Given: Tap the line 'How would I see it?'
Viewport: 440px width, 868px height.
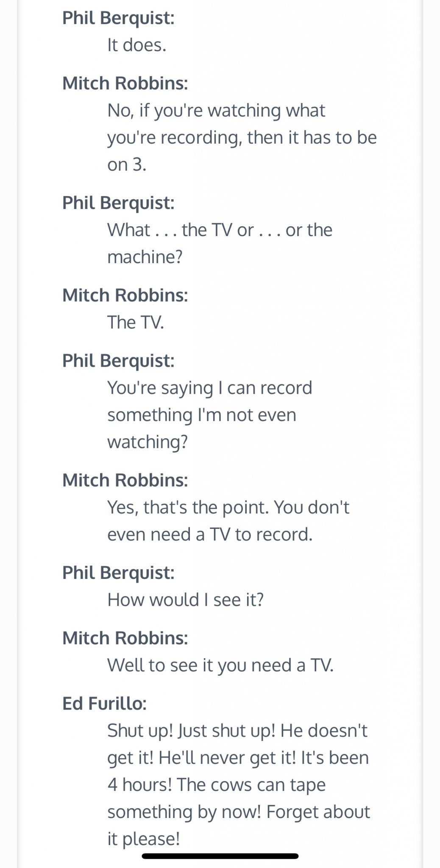Looking at the screenshot, I should click(185, 600).
